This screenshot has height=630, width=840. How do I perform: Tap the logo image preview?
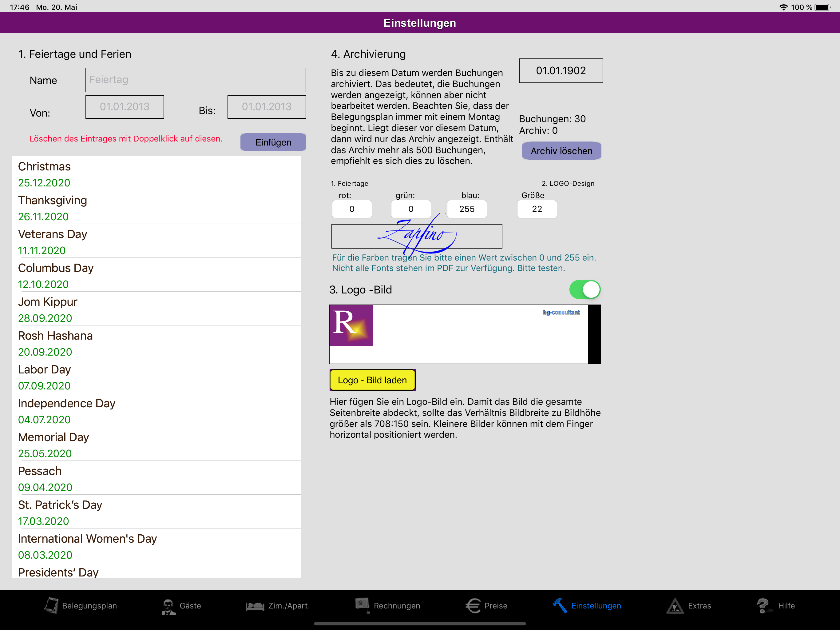click(x=465, y=334)
